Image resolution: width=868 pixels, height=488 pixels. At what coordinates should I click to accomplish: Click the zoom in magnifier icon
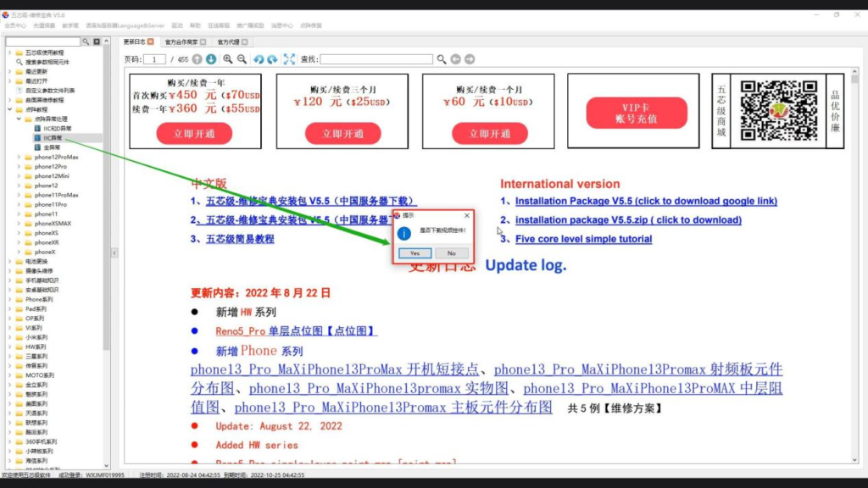click(228, 59)
